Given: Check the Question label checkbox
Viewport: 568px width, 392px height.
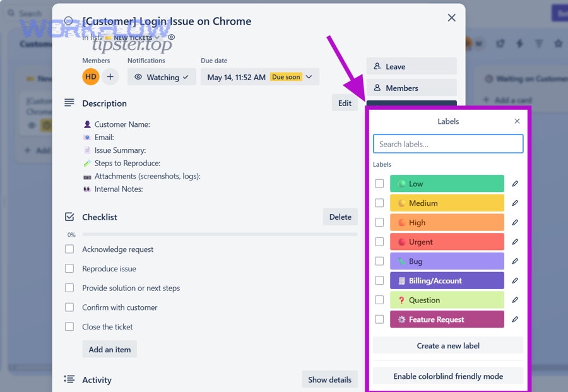Looking at the screenshot, I should point(379,300).
